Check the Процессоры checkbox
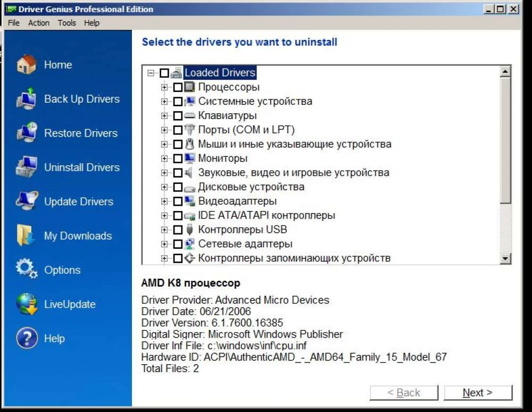This screenshot has height=412, width=532. click(178, 87)
